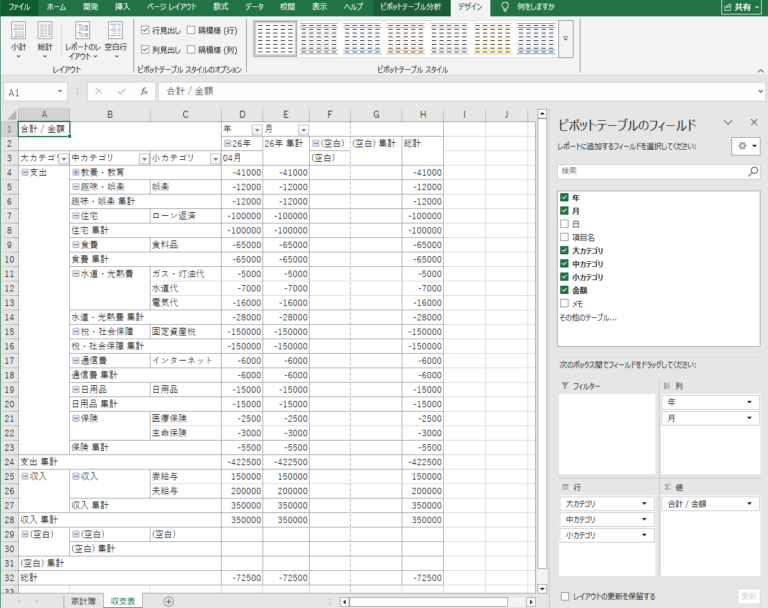This screenshot has height=608, width=768.
Task: Switch to the データ ribbon tab
Action: pyautogui.click(x=254, y=7)
